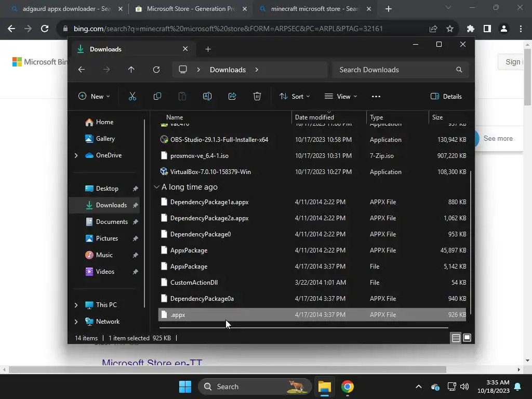The image size is (532, 399).
Task: Show hidden system tray icons
Action: pyautogui.click(x=419, y=387)
